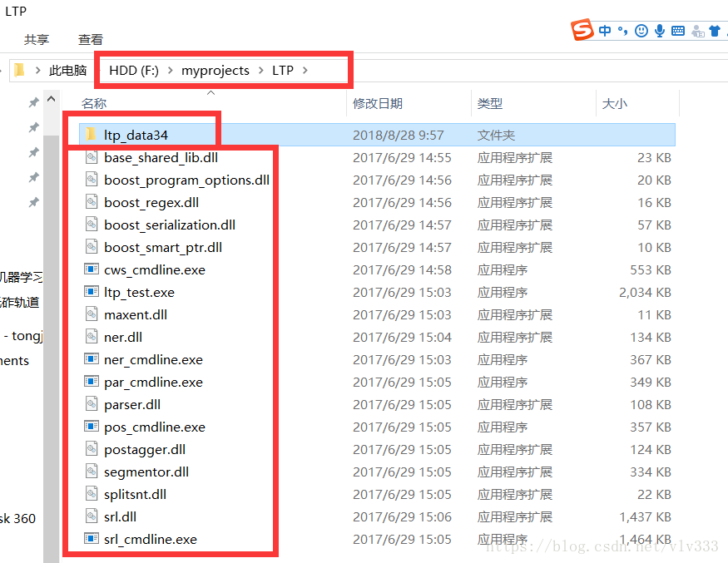Image resolution: width=728 pixels, height=563 pixels.
Task: Select srl_cmdline.exe application icon
Action: 92,539
